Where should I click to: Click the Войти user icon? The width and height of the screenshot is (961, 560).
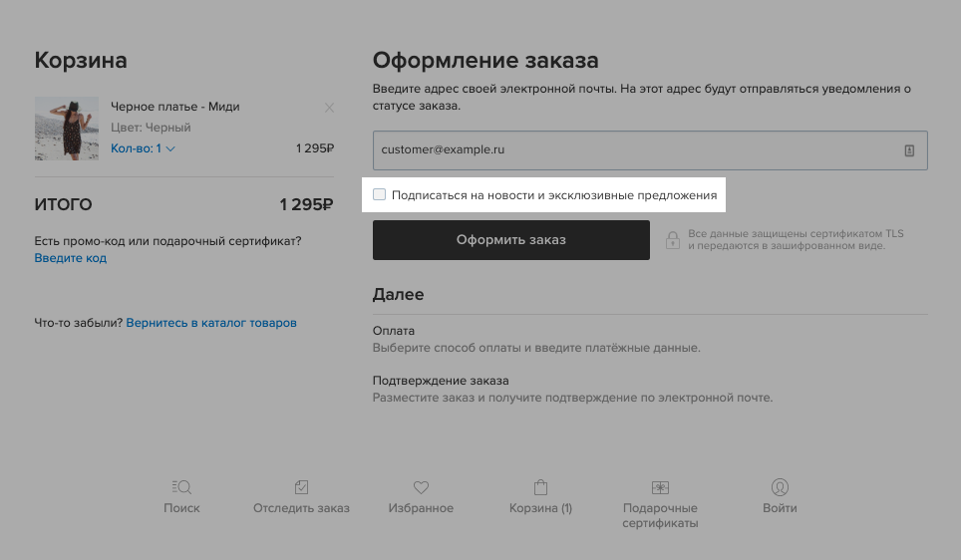tap(780, 487)
